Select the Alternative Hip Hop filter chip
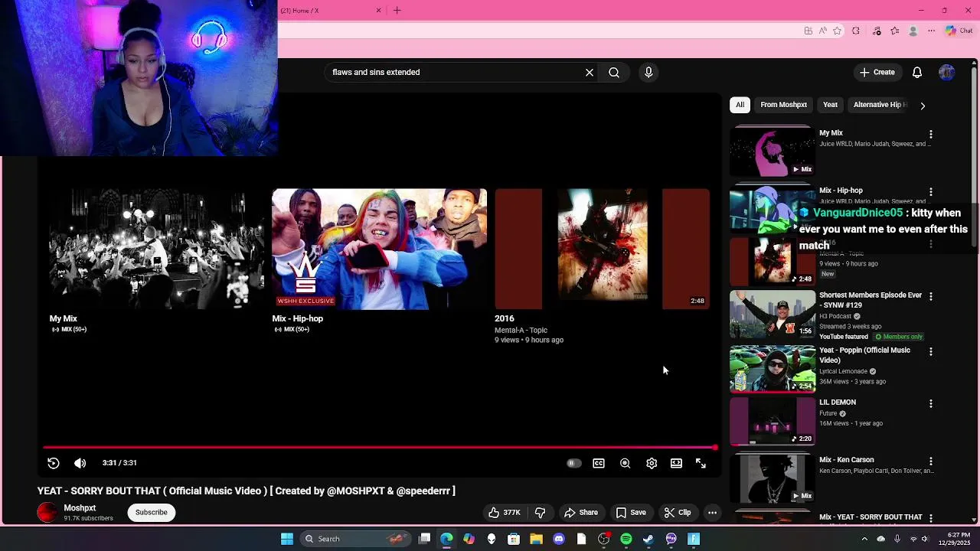 pos(879,105)
